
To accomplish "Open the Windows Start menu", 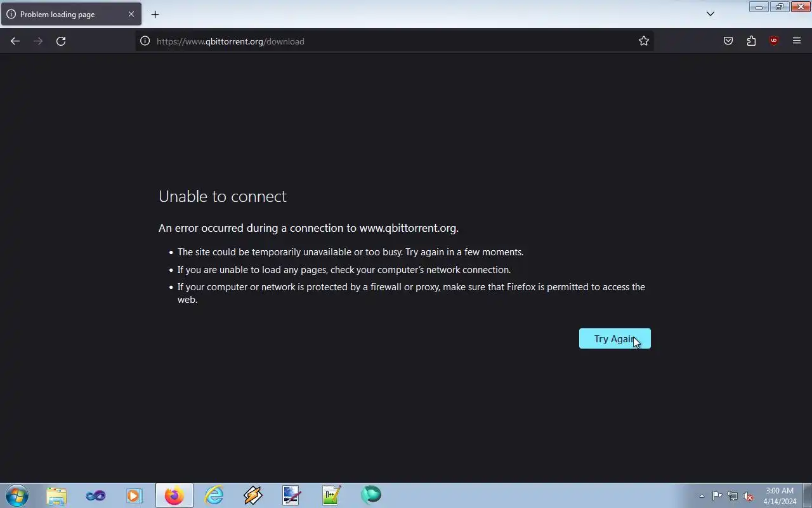I will (x=17, y=495).
